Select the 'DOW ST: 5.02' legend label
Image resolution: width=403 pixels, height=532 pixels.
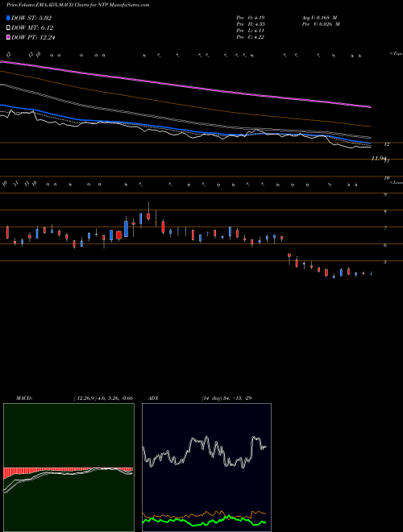tap(31, 18)
